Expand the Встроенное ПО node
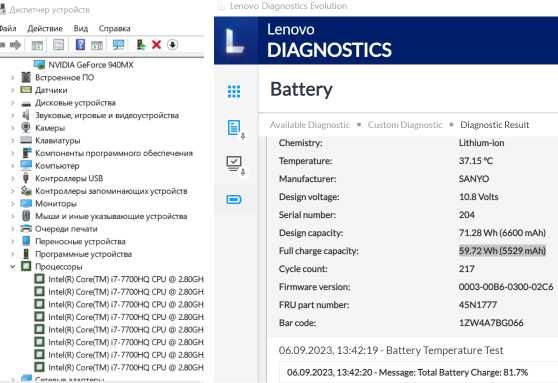558x383 pixels. tap(12, 77)
